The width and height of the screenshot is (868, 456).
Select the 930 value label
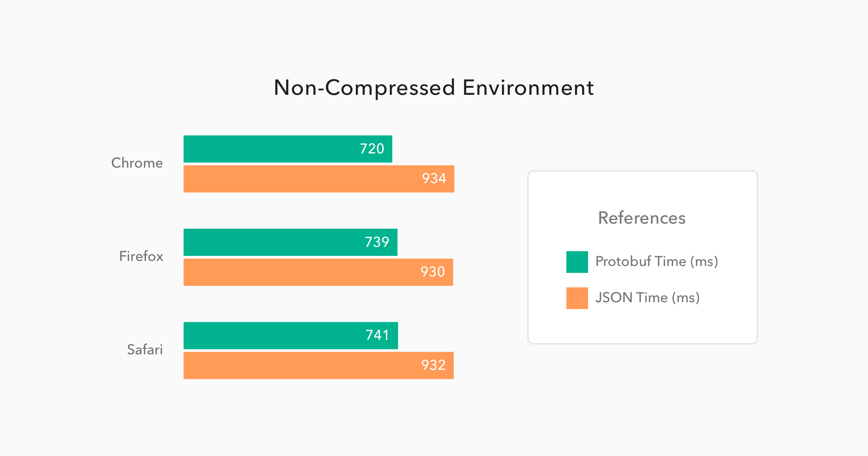click(x=433, y=272)
